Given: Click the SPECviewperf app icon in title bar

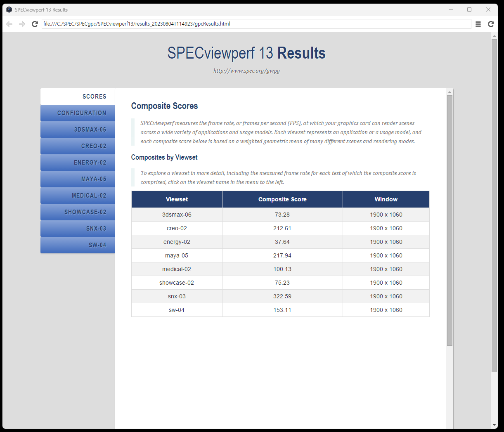Looking at the screenshot, I should (x=9, y=9).
